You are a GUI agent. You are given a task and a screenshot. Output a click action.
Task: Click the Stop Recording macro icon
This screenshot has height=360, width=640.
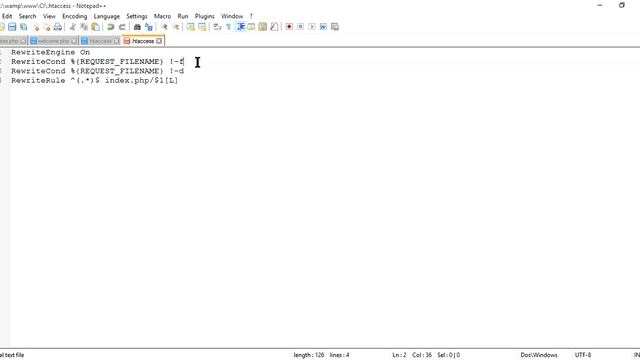[x=300, y=27]
